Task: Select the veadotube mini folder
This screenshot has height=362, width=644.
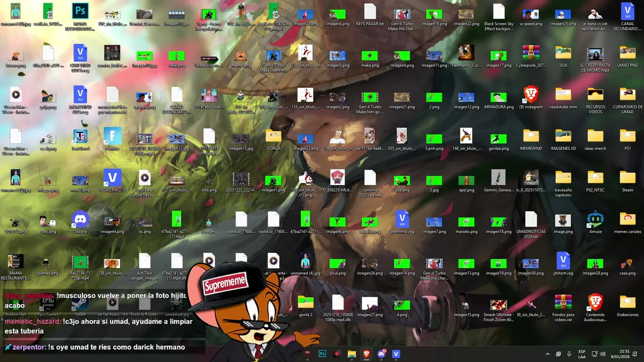Action: pyautogui.click(x=563, y=98)
